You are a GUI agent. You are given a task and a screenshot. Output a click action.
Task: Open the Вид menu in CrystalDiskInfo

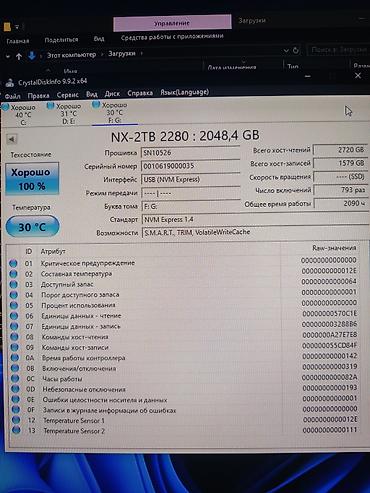(x=92, y=94)
